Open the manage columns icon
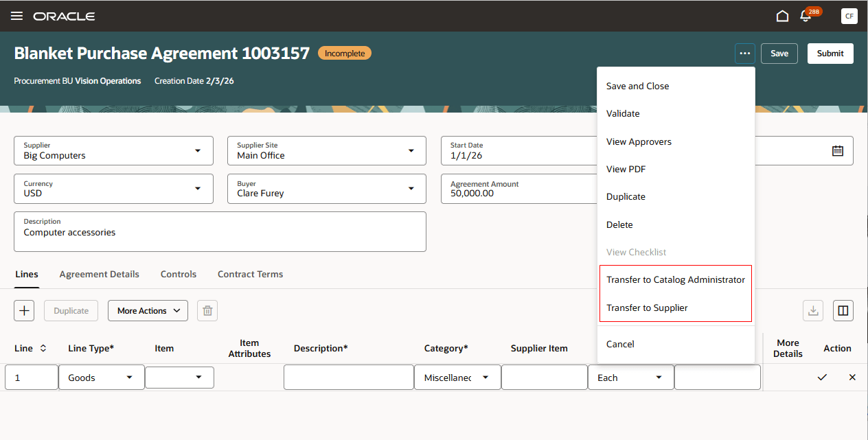This screenshot has height=440, width=868. (843, 310)
